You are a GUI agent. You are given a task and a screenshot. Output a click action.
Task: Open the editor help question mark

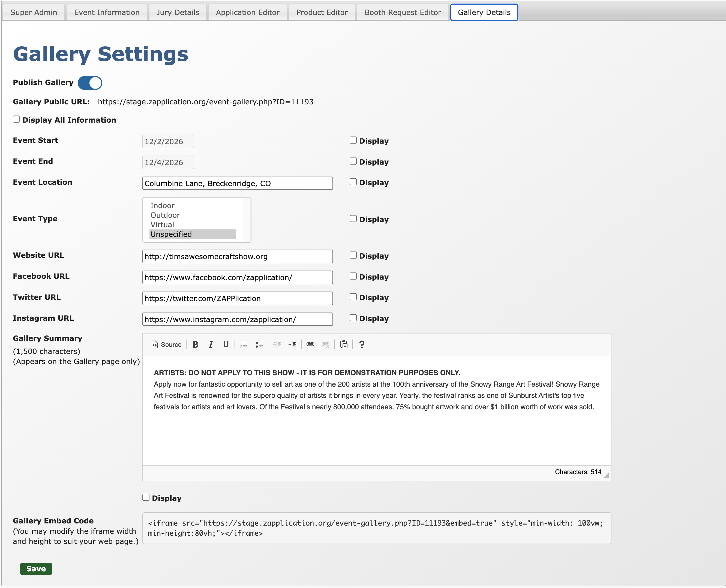coord(362,345)
